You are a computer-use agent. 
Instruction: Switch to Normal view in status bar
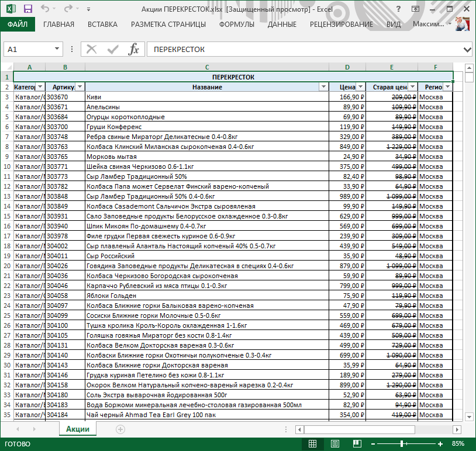pyautogui.click(x=313, y=444)
